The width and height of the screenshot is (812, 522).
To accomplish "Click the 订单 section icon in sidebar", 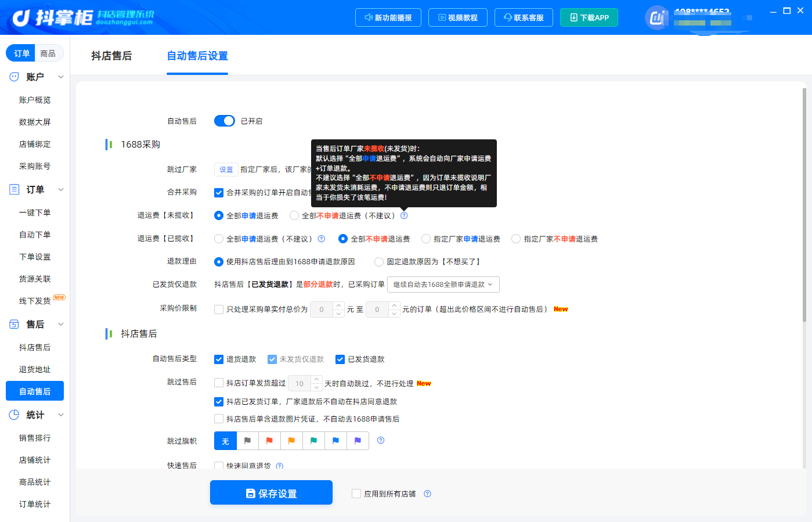I will (14, 189).
